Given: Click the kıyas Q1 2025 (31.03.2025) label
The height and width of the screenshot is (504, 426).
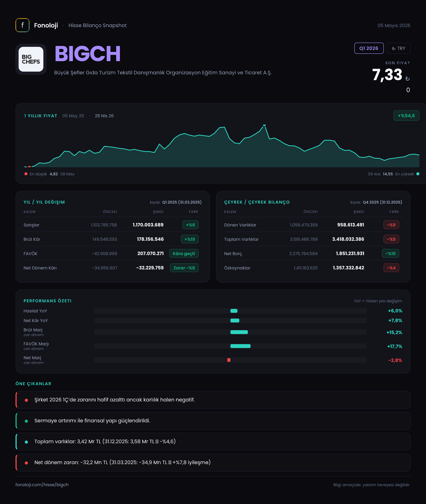Looking at the screenshot, I should click(176, 202).
